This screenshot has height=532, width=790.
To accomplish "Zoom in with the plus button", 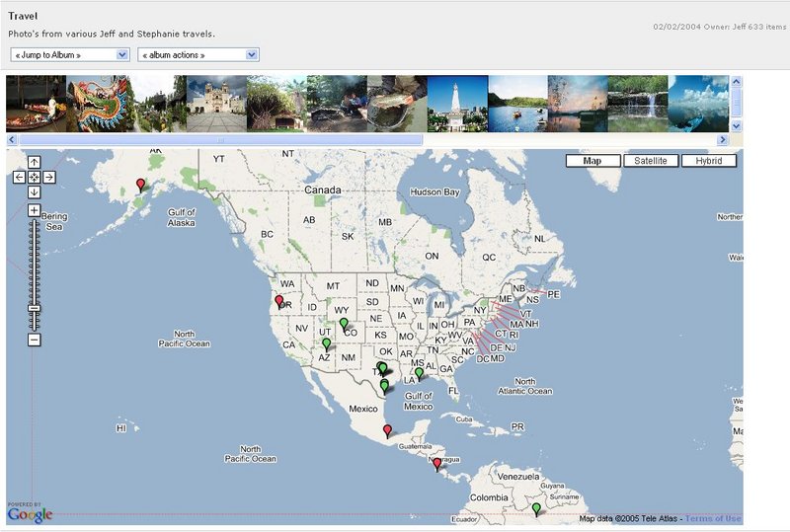I will pyautogui.click(x=34, y=210).
